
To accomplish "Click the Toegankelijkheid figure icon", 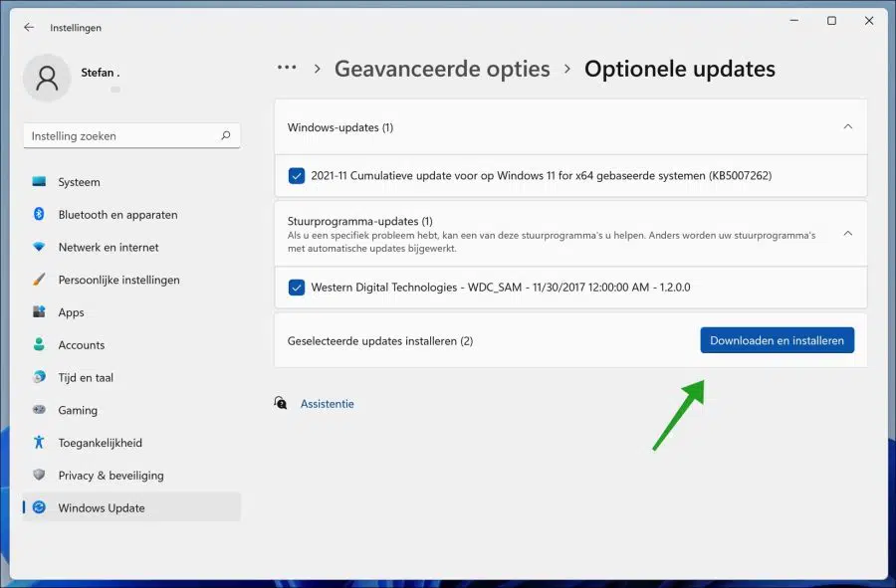I will pos(39,442).
